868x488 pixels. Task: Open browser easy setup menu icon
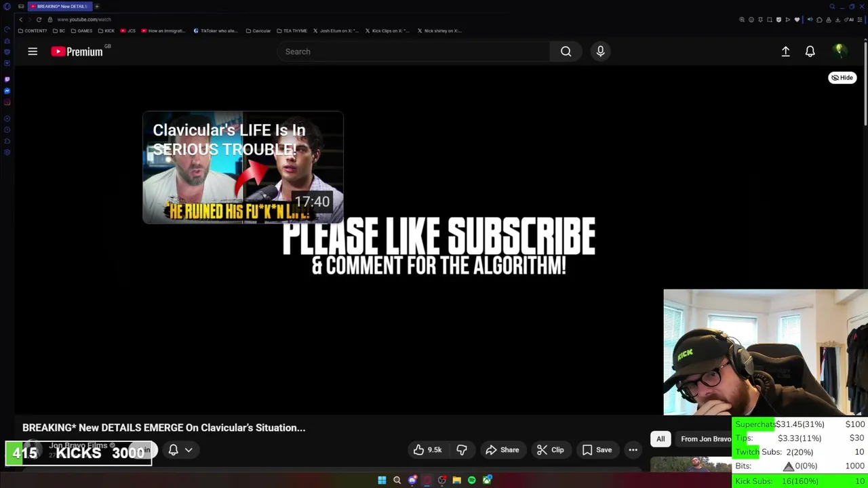[859, 20]
